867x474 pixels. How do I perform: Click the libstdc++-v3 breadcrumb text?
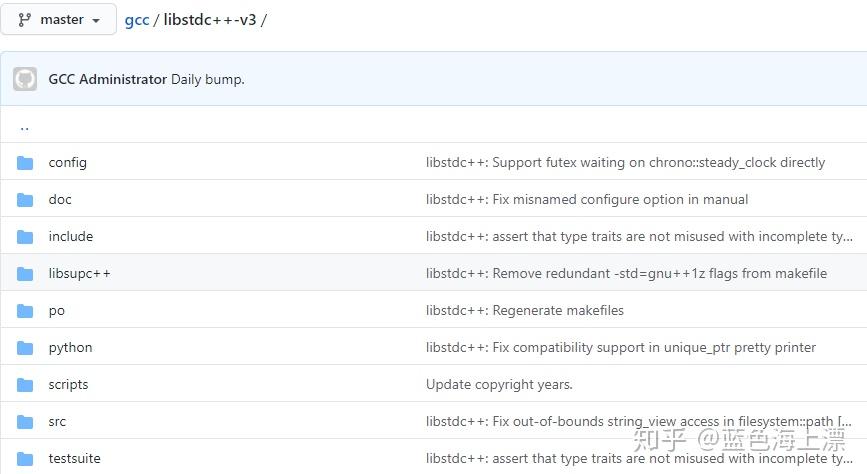210,20
